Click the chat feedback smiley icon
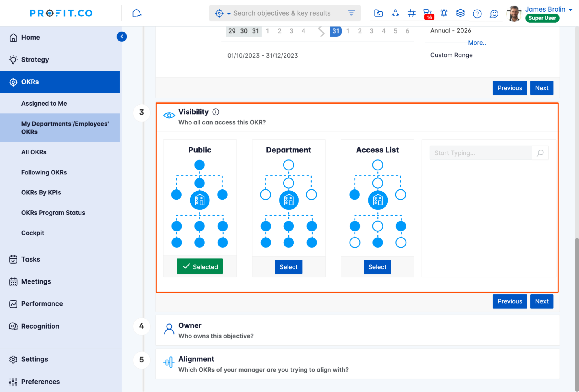The width and height of the screenshot is (579, 392). [x=494, y=14]
